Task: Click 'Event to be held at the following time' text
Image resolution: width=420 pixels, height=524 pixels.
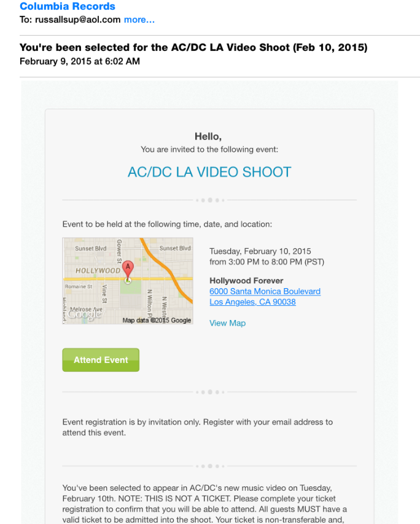Action: click(167, 224)
